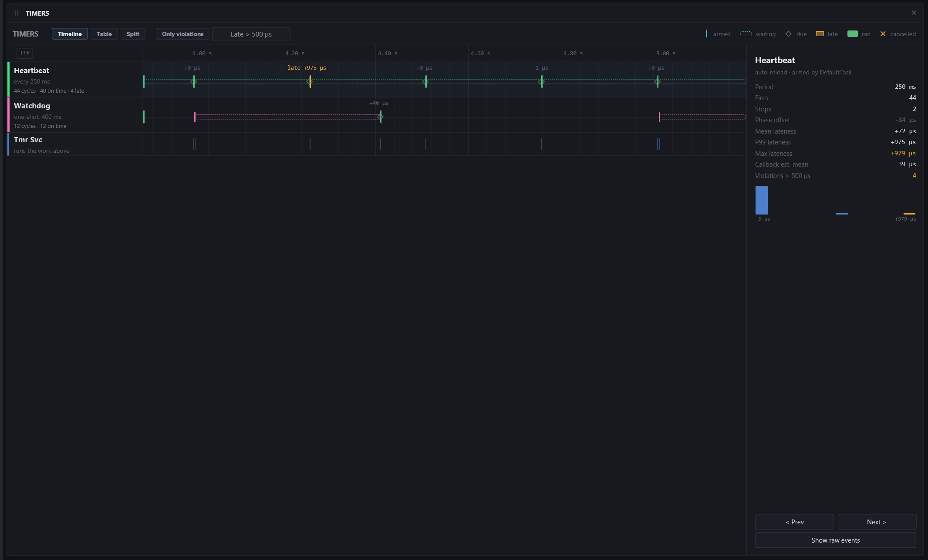Click the cancelled X legend icon
The height and width of the screenshot is (560, 928).
pyautogui.click(x=883, y=34)
